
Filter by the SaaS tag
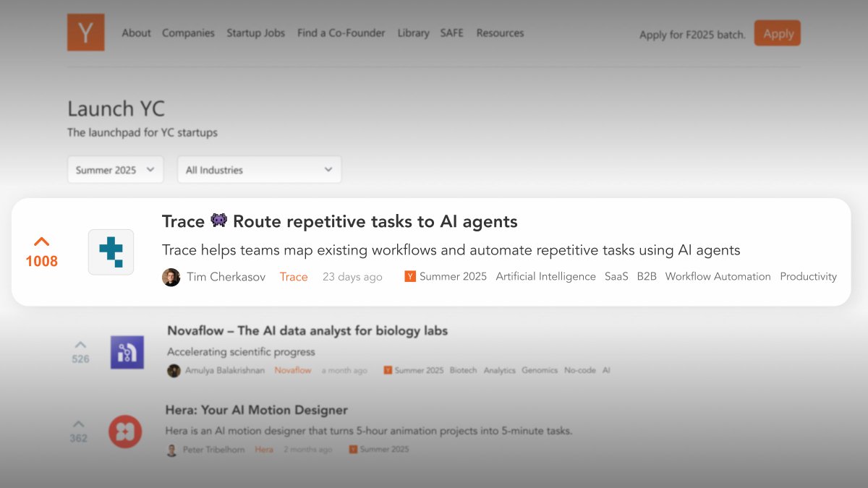click(616, 277)
